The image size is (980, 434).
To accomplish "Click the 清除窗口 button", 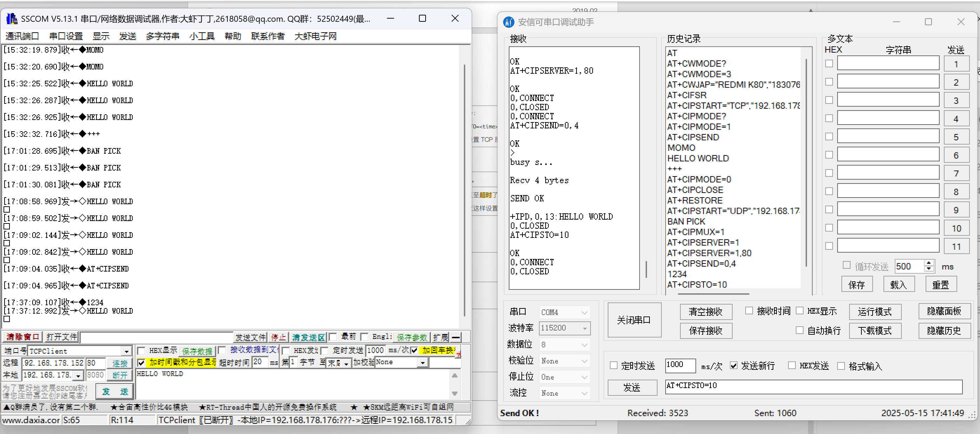I will click(x=22, y=337).
